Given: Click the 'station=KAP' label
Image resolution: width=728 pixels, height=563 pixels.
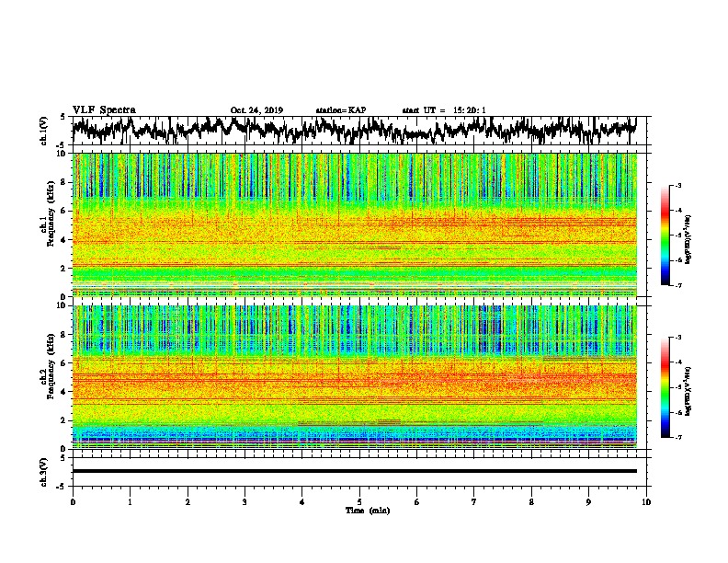Looking at the screenshot, I should [x=341, y=110].
